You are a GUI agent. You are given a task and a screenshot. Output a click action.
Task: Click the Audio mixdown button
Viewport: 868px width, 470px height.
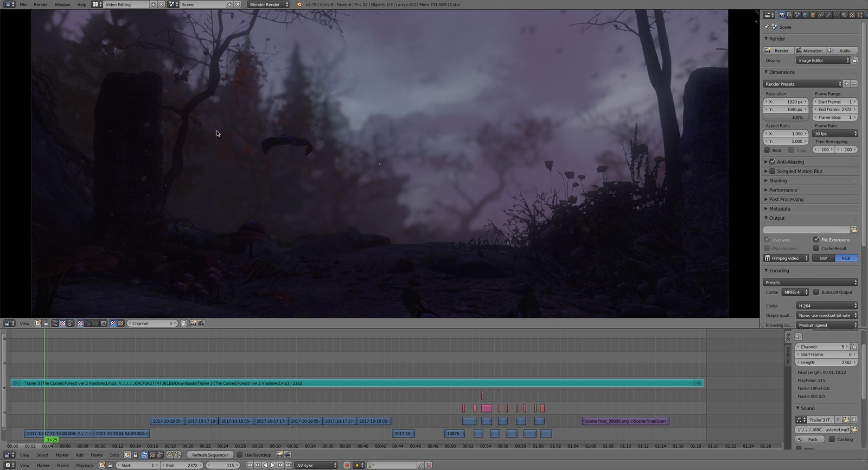tap(842, 50)
